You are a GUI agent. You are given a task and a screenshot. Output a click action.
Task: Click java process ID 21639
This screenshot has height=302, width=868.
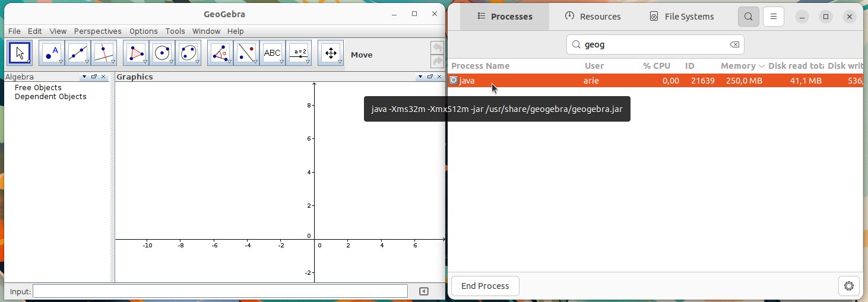[703, 81]
